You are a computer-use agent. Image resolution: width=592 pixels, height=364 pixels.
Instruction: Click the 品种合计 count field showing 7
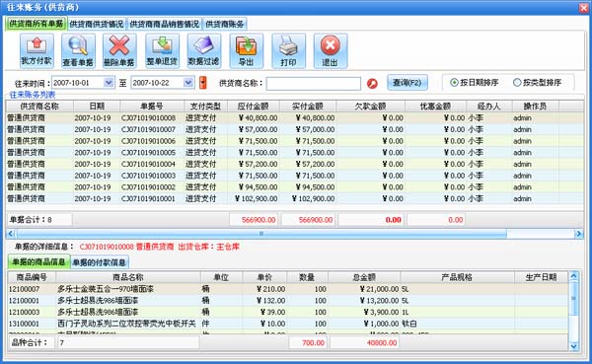128,343
